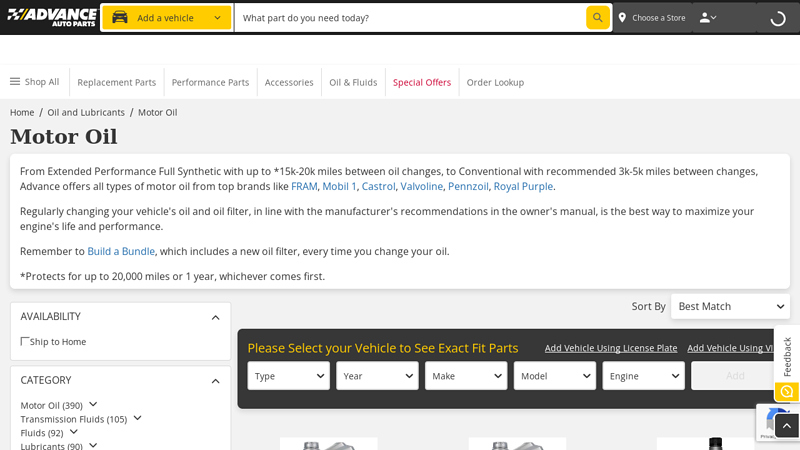Select the Transmission Fluids (105) category text
Viewport: 800px width, 450px height.
pos(73,419)
